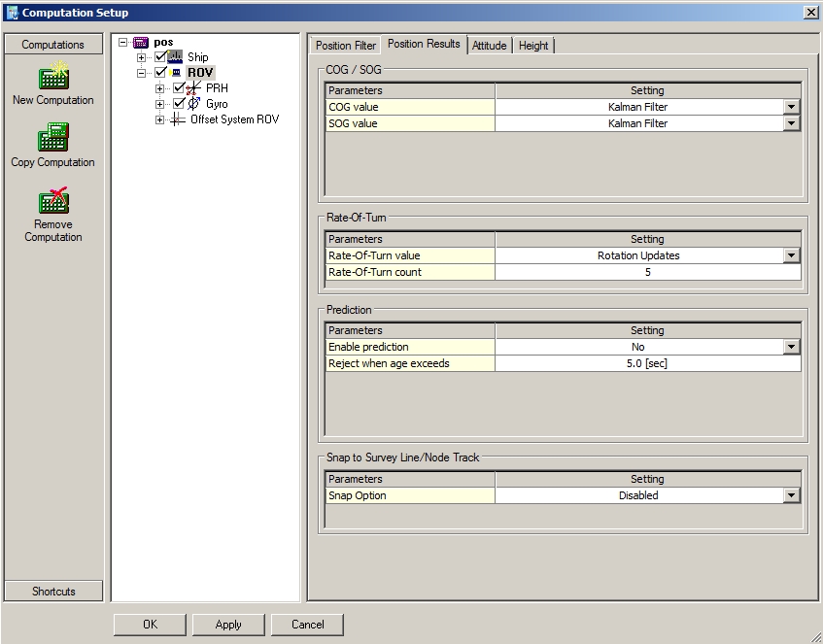Uncheck the Ship checkbox

[160, 57]
